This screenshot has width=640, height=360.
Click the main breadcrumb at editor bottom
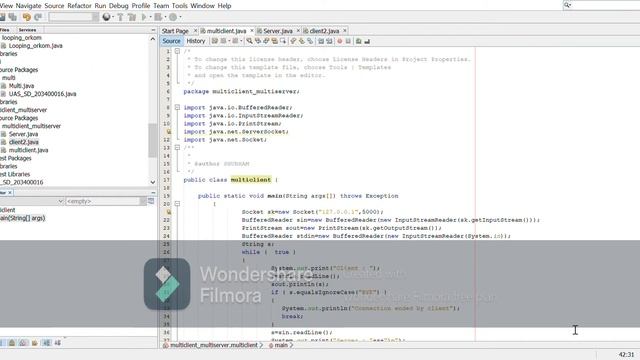click(x=281, y=345)
